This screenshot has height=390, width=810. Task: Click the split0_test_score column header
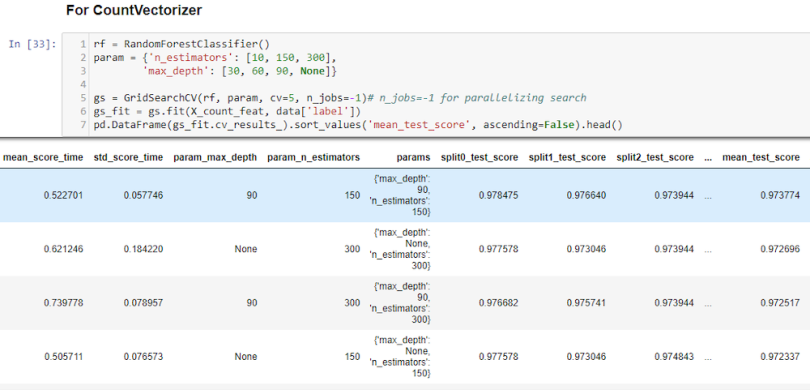[479, 158]
